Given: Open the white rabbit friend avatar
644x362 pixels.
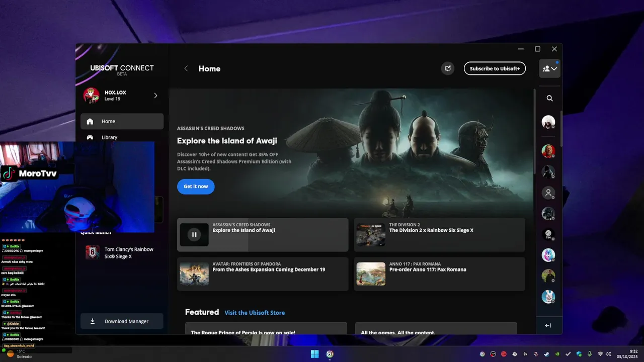Looking at the screenshot, I should click(548, 297).
